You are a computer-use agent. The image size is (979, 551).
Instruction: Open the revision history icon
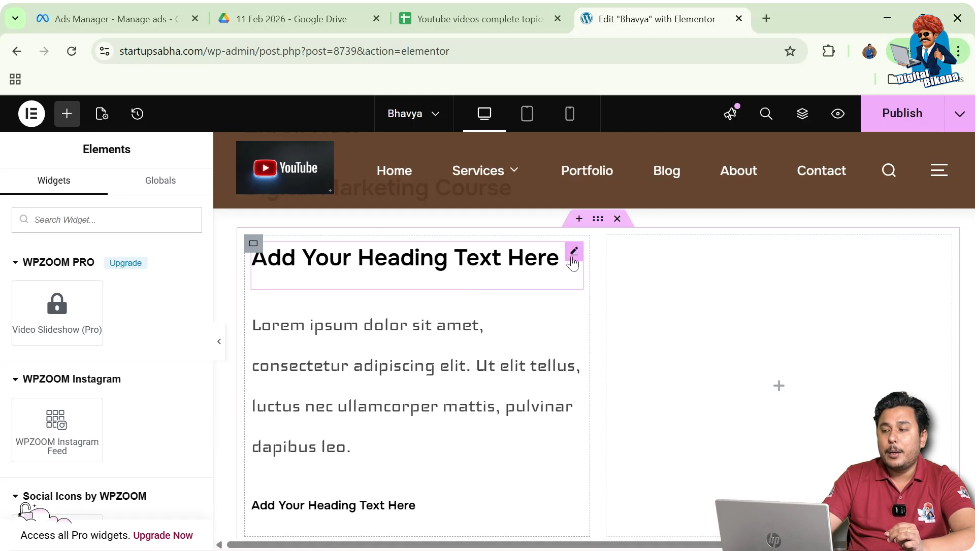click(x=137, y=114)
